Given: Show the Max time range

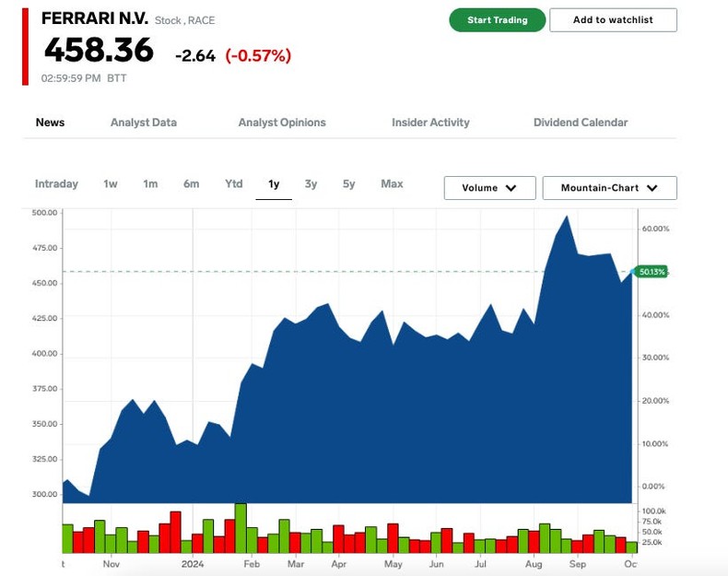Looking at the screenshot, I should click(392, 184).
